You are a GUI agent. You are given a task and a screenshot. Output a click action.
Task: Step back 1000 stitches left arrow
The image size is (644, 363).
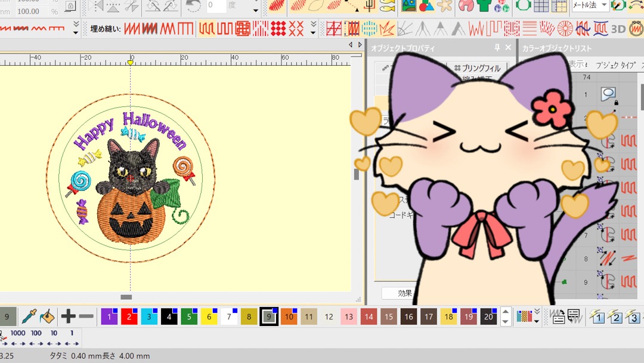(x=14, y=343)
